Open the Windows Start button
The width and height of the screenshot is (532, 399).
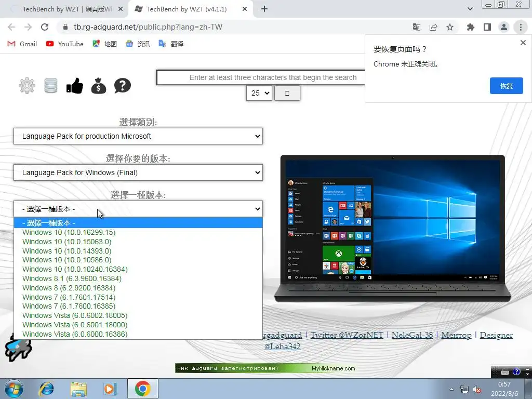pyautogui.click(x=14, y=389)
